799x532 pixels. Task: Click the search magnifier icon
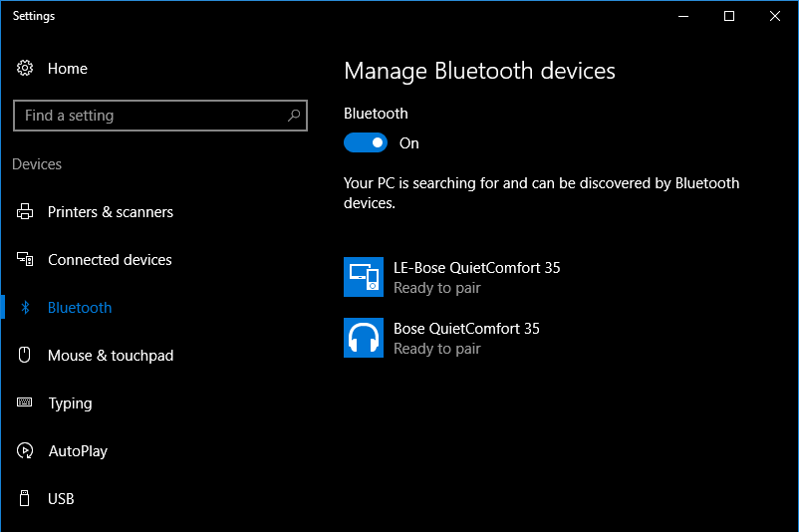[x=294, y=116]
